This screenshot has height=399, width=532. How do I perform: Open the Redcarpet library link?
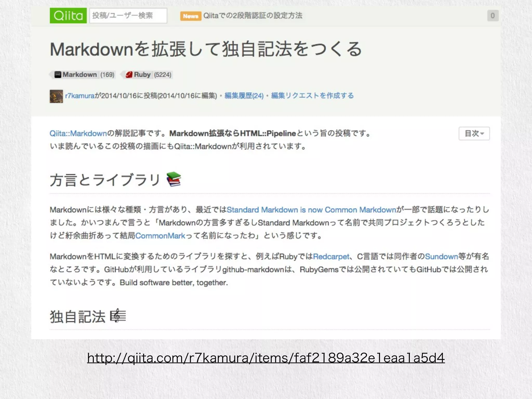coord(331,257)
